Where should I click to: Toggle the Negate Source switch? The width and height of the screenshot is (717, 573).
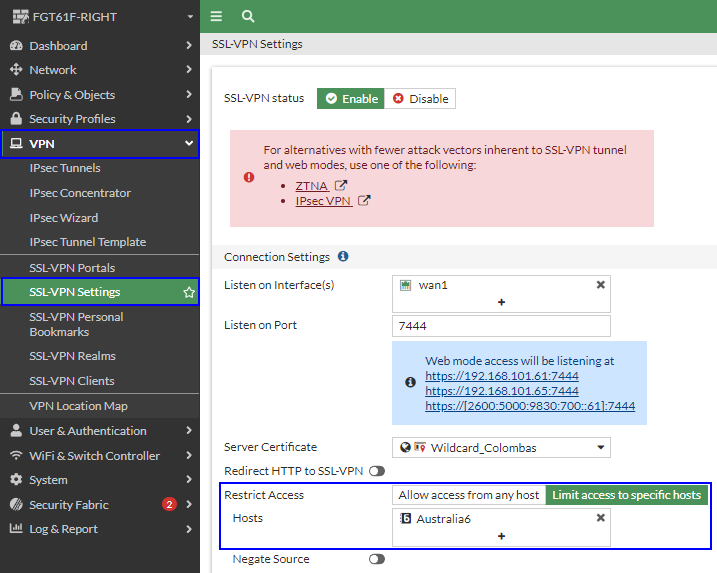(x=377, y=559)
